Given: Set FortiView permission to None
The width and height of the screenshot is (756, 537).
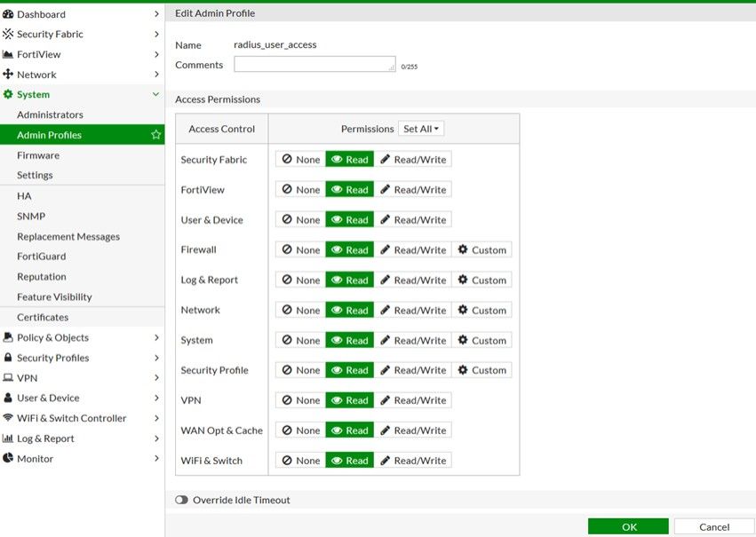Looking at the screenshot, I should (x=301, y=189).
